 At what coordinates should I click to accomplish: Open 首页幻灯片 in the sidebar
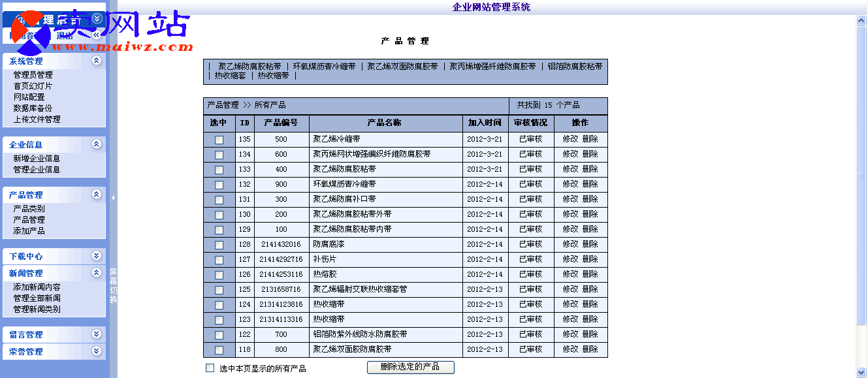point(33,86)
